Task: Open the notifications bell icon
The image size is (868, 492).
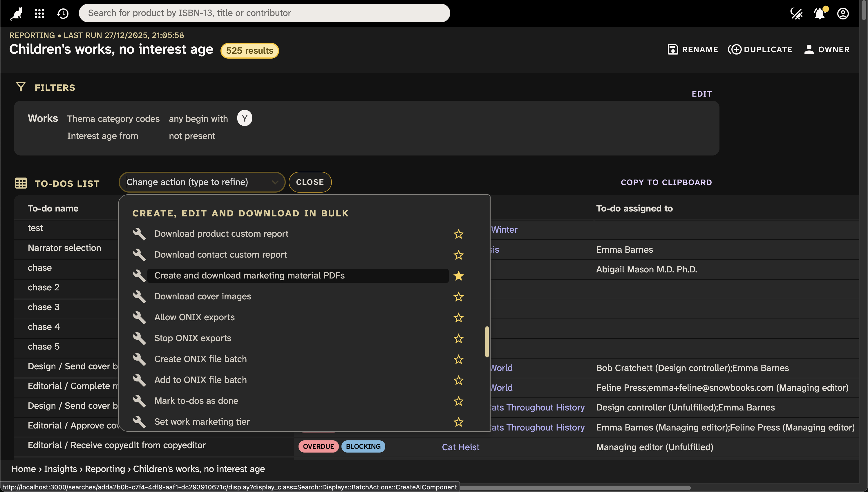Action: click(819, 14)
